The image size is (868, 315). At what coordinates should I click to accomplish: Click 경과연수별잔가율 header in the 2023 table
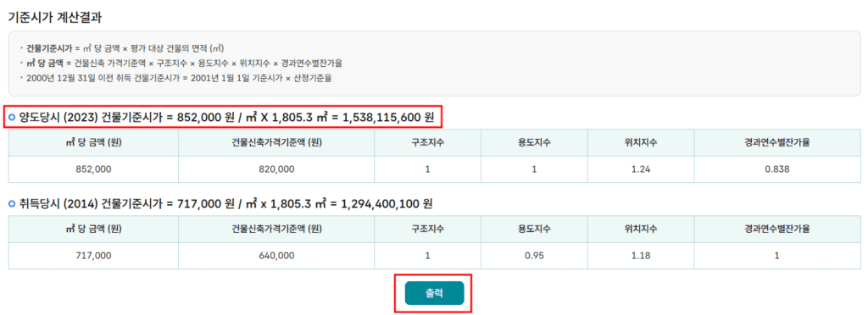pos(776,142)
